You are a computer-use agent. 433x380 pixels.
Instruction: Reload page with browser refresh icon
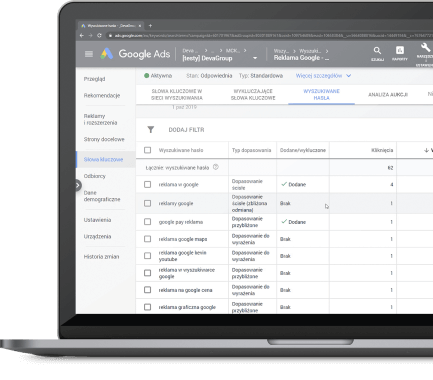point(99,35)
